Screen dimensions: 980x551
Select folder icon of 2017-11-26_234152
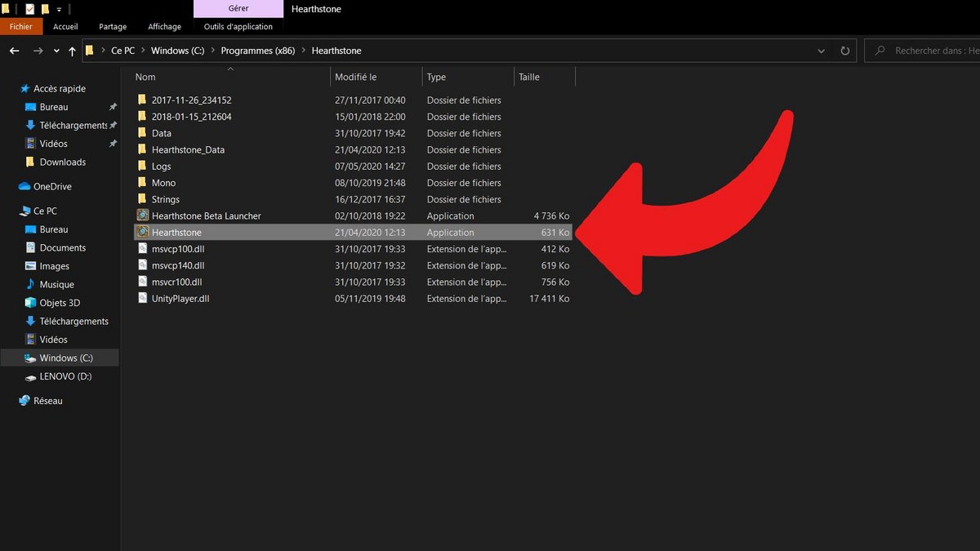click(142, 100)
